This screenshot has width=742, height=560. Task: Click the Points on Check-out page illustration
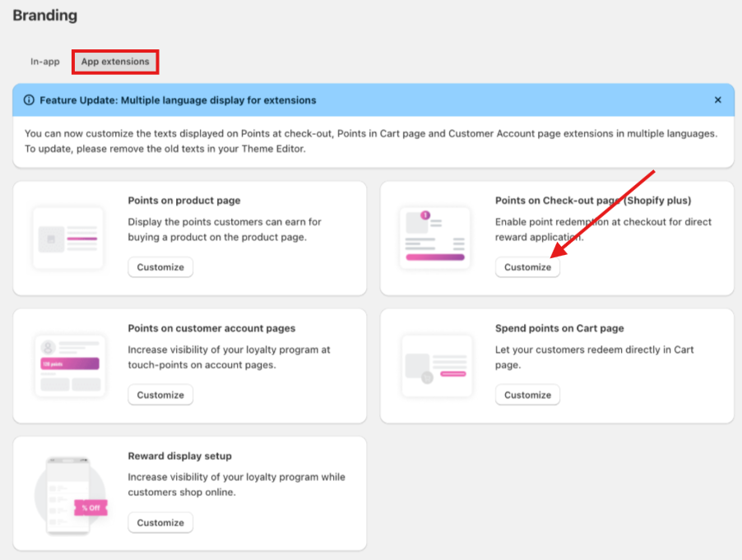(435, 238)
